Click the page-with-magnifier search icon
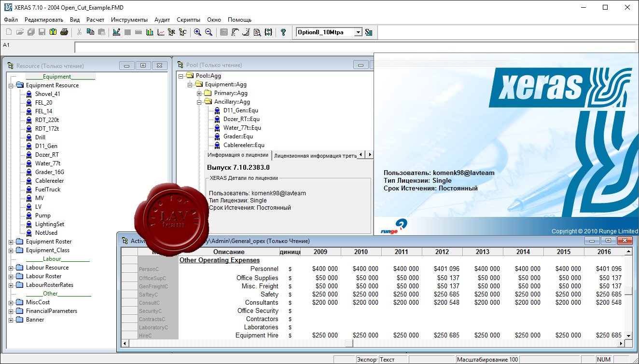This screenshot has width=639, height=364. (257, 32)
